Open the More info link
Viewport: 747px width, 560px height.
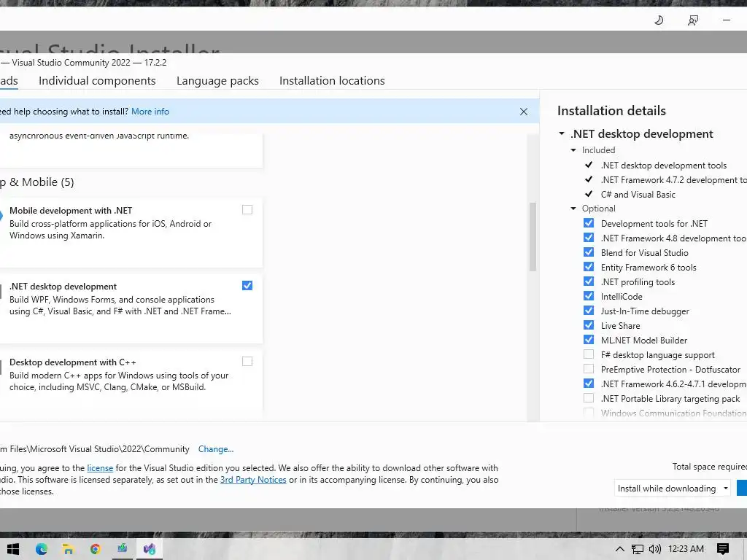(150, 112)
